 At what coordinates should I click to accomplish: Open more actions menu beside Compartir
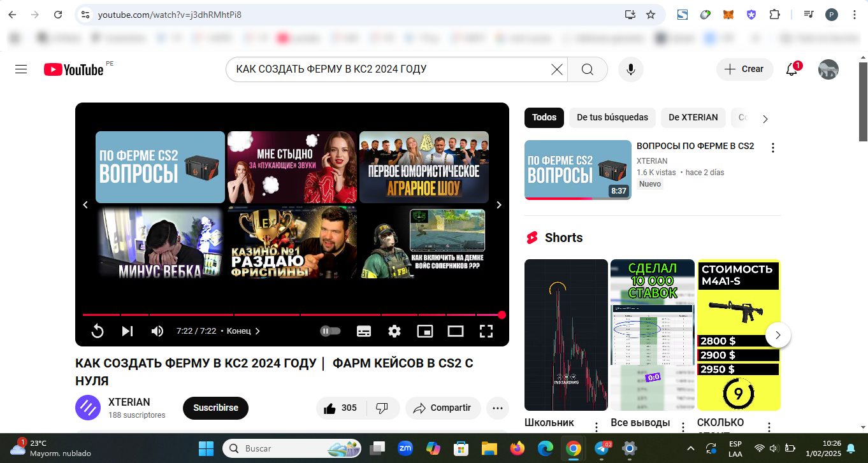click(498, 408)
